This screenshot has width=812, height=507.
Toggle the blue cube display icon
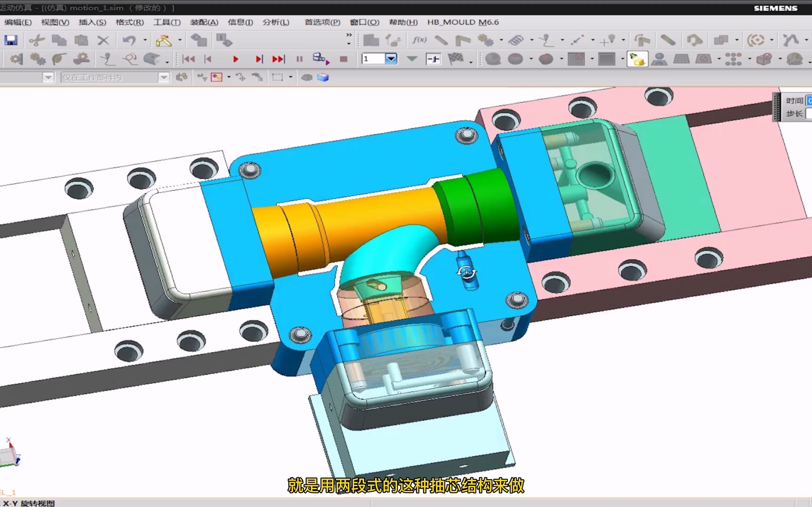pyautogui.click(x=323, y=77)
